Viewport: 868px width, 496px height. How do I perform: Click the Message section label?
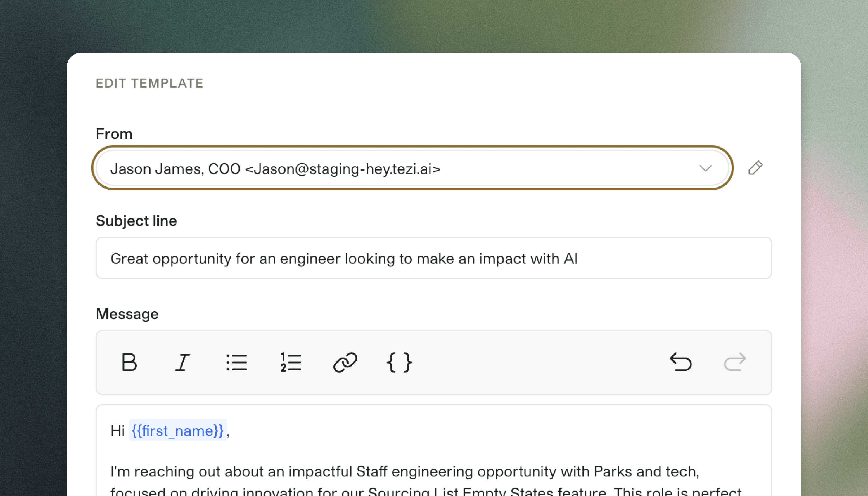[127, 314]
